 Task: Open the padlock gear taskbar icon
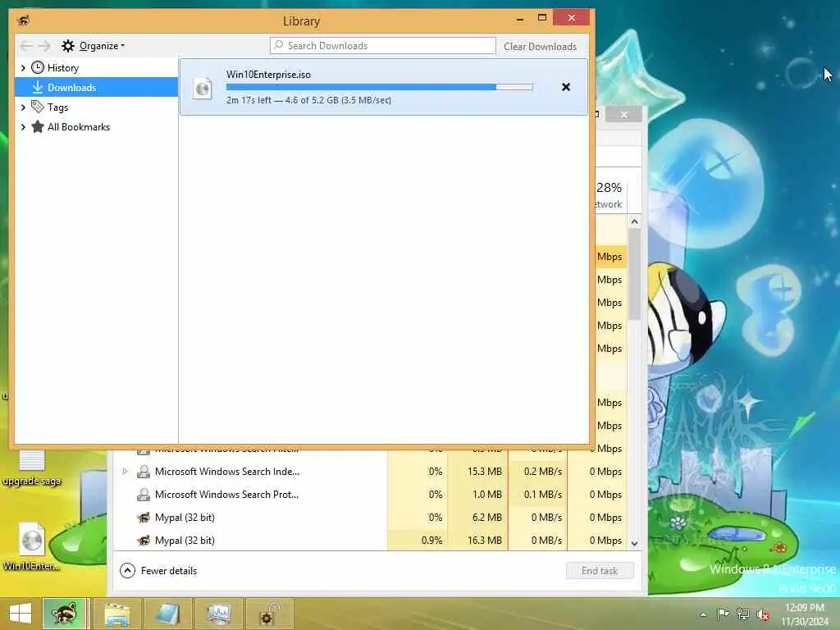(269, 614)
